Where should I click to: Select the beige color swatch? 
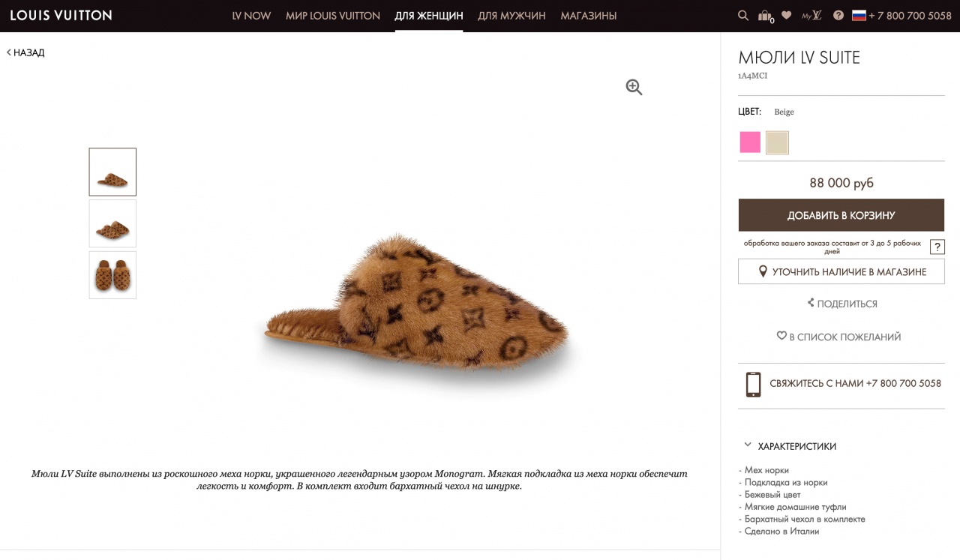pyautogui.click(x=777, y=142)
